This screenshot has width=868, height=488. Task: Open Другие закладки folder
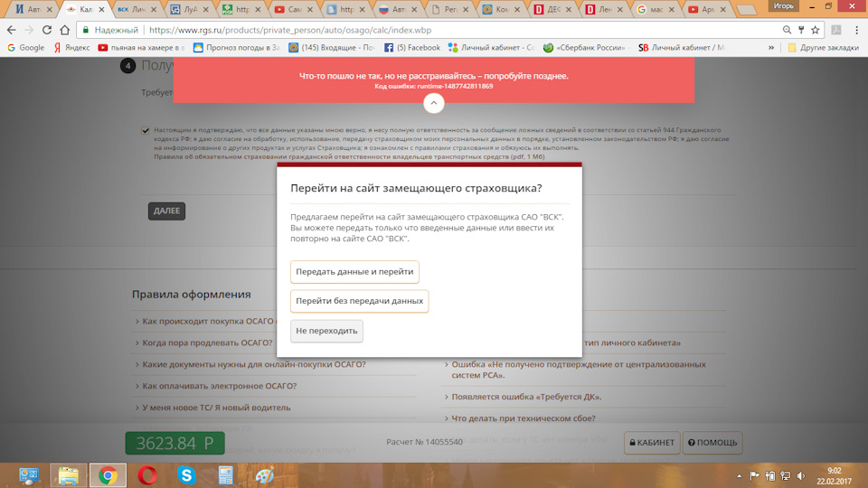coord(823,48)
